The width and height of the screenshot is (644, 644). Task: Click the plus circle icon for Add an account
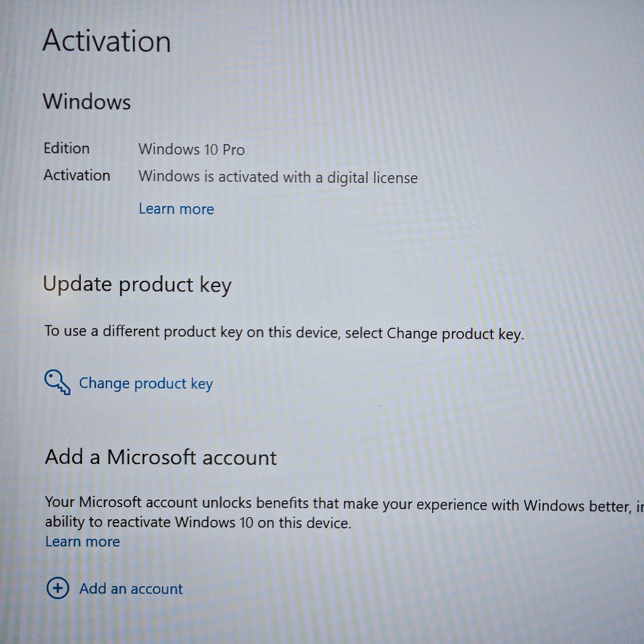pyautogui.click(x=58, y=588)
